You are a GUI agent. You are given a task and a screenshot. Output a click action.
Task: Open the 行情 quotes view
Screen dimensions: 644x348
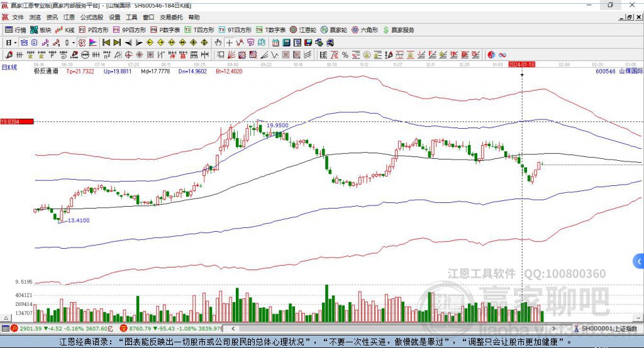15,30
